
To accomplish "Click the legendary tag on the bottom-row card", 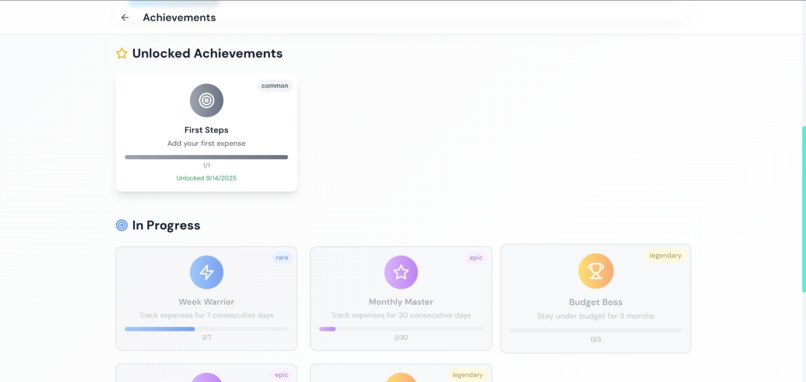I will click(467, 375).
